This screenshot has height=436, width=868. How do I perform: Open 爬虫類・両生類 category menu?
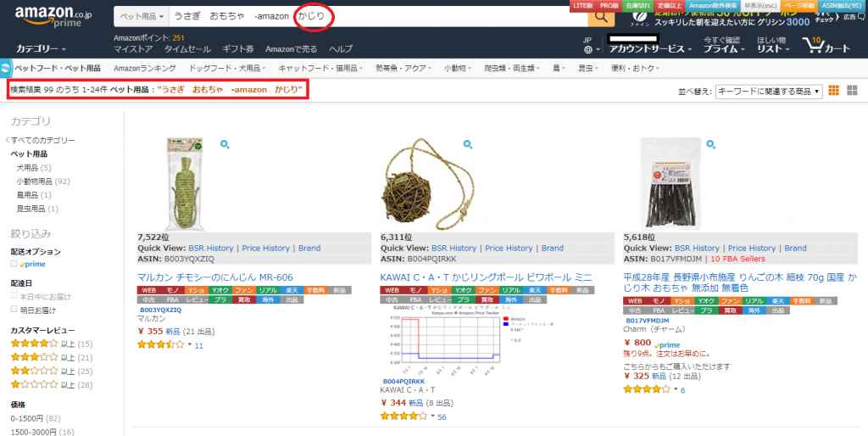click(511, 68)
